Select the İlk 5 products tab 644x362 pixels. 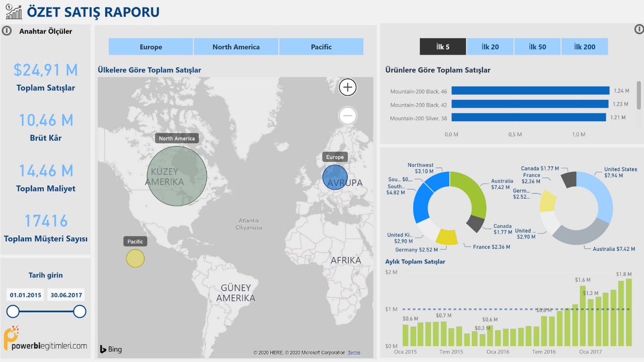[443, 47]
